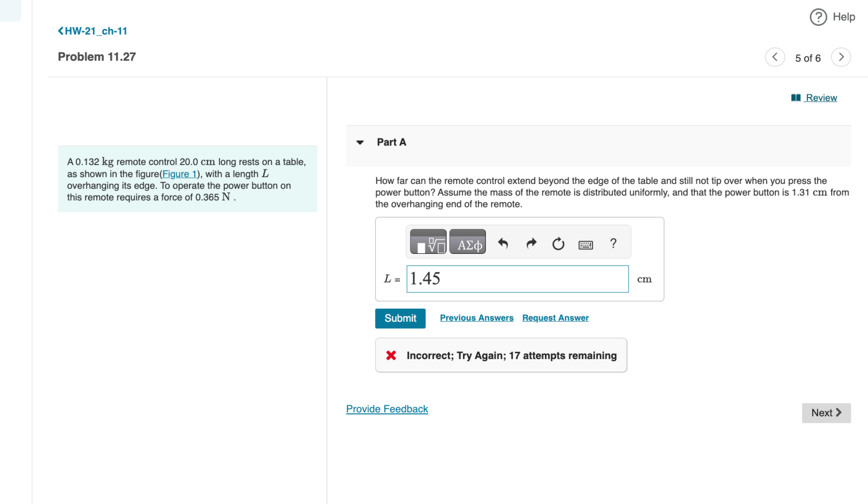The width and height of the screenshot is (868, 504).
Task: Click the undo arrow icon
Action: click(503, 244)
